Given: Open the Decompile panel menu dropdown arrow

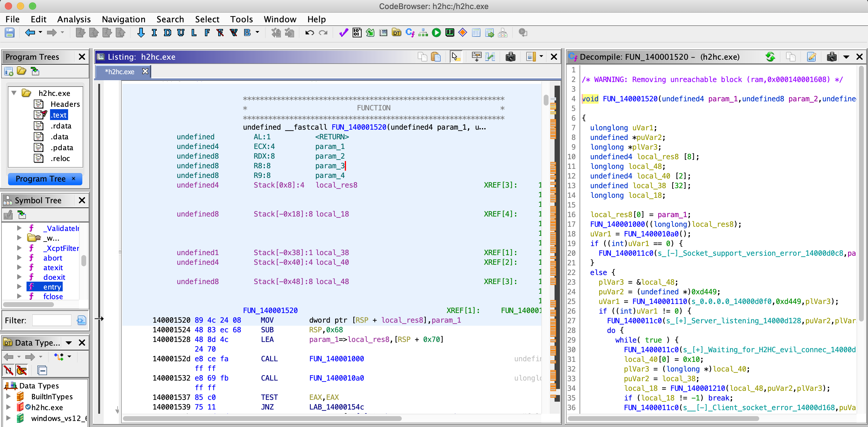Looking at the screenshot, I should (x=846, y=57).
